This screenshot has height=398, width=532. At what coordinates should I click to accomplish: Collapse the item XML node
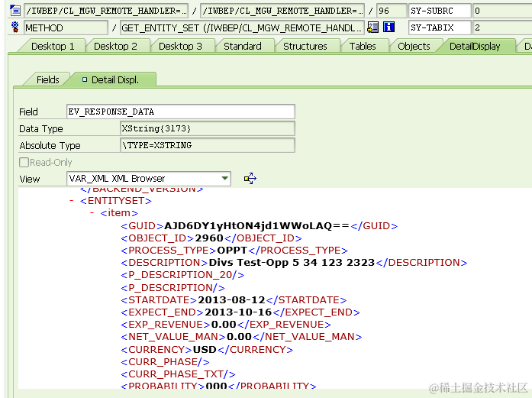click(x=92, y=213)
